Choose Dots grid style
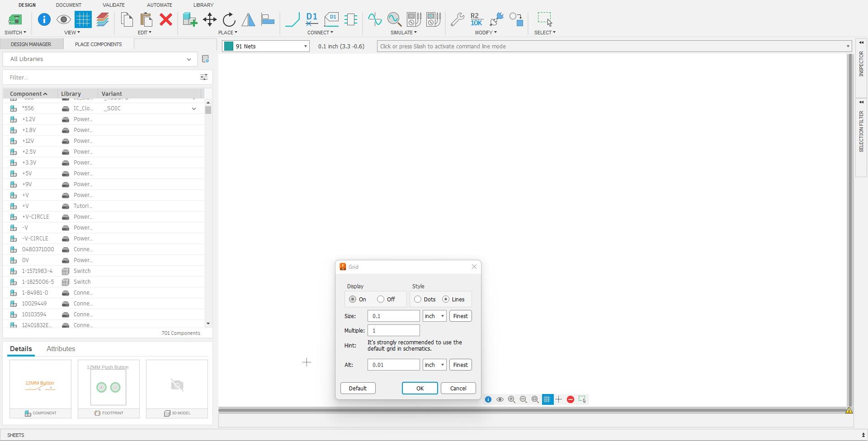This screenshot has width=868, height=441. point(418,299)
